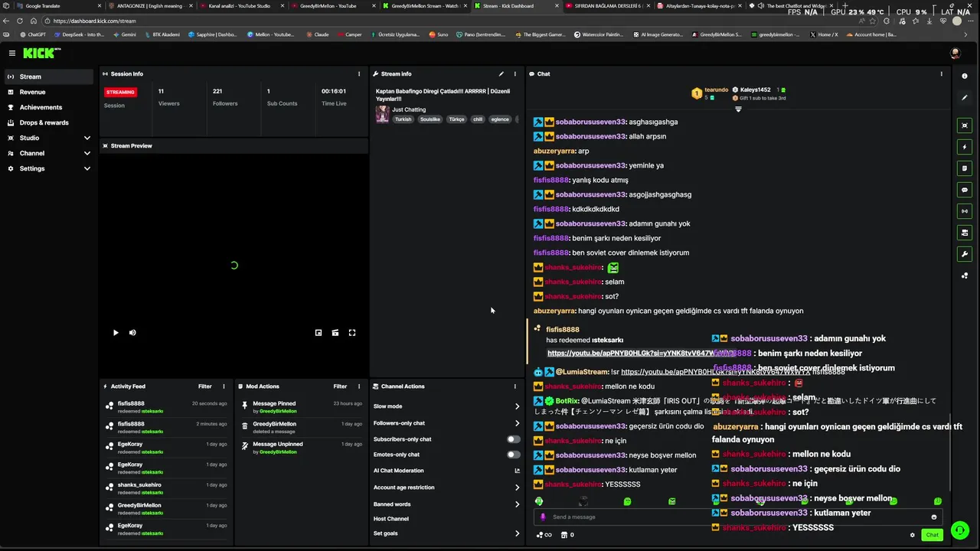Open Chat panel three-dot menu
This screenshot has width=980, height=551.
coord(942,74)
